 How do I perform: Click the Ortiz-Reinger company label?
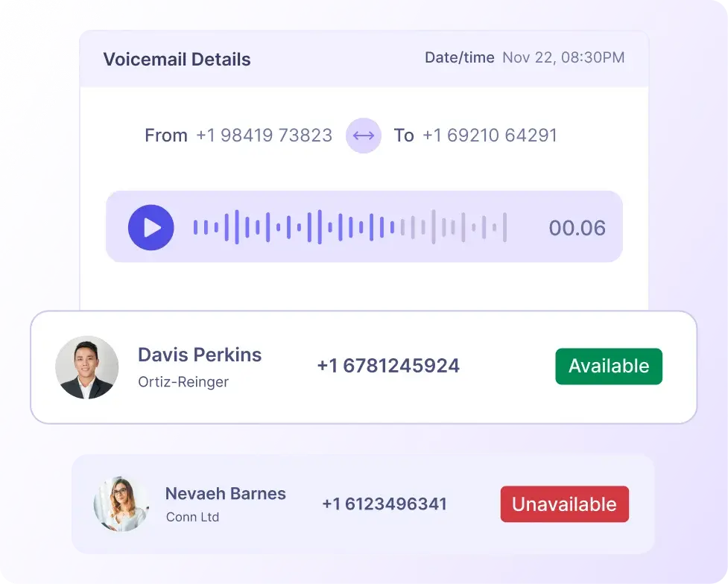tap(183, 382)
